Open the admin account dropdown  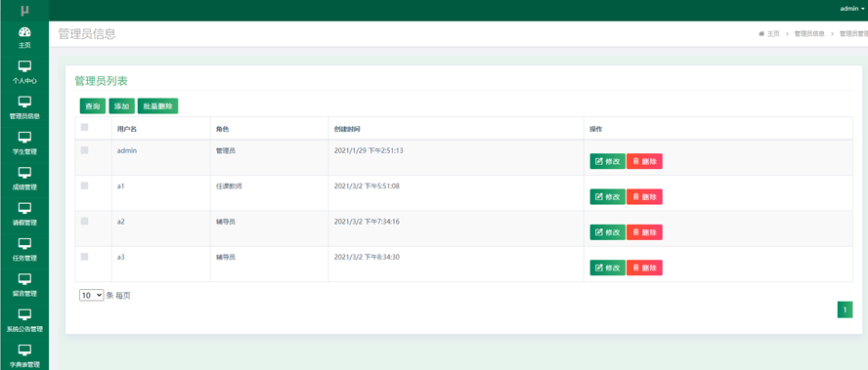pos(852,8)
